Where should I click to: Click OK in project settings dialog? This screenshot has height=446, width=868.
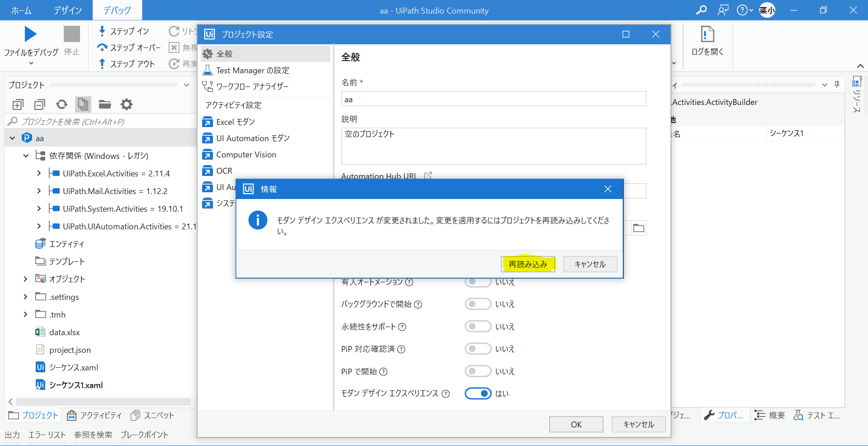tap(576, 424)
